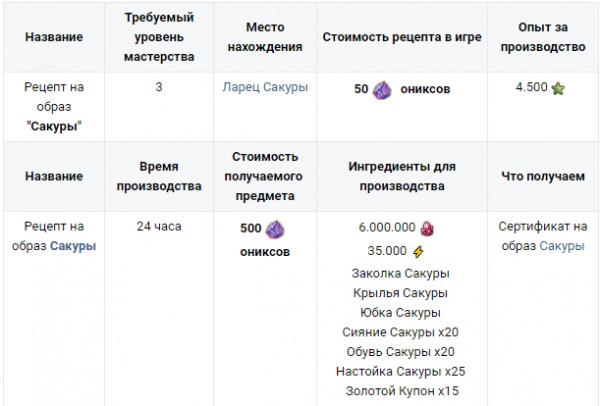Click the yellow lightning bolt energy icon
Screen dimensions: 600x406
click(x=418, y=251)
